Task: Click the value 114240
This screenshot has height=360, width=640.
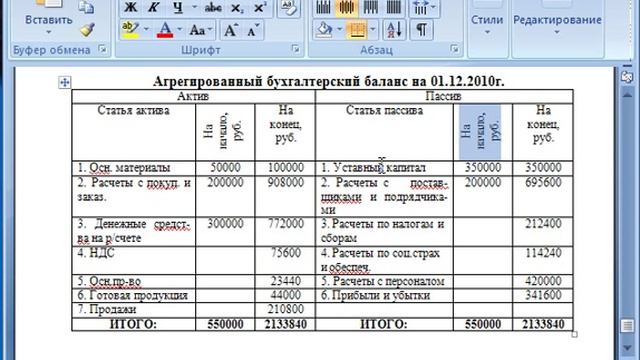Action: (x=543, y=253)
